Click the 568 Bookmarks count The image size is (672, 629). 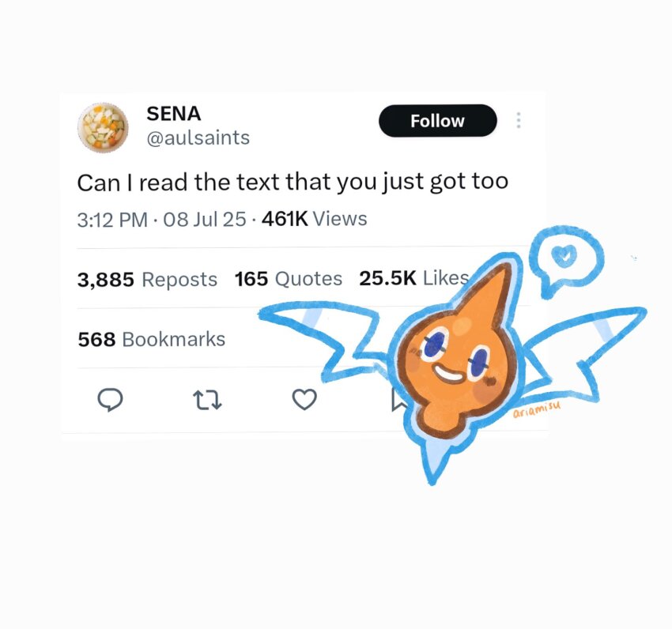[x=151, y=339]
